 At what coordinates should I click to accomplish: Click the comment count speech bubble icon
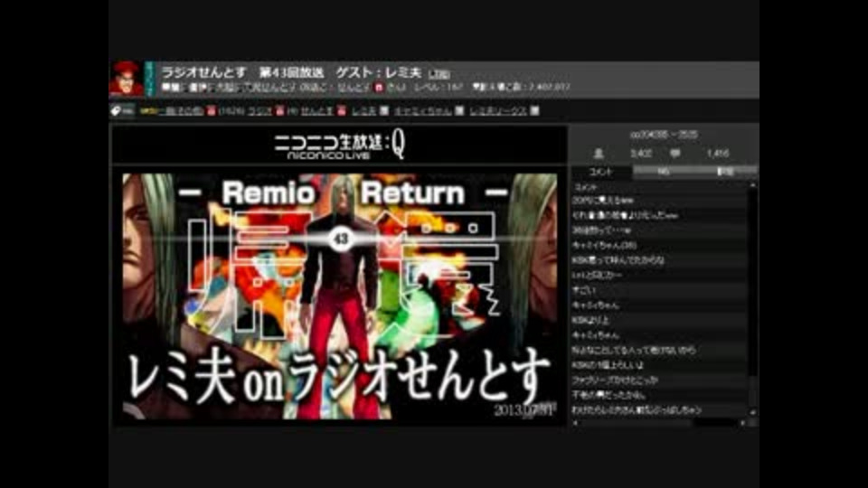675,154
